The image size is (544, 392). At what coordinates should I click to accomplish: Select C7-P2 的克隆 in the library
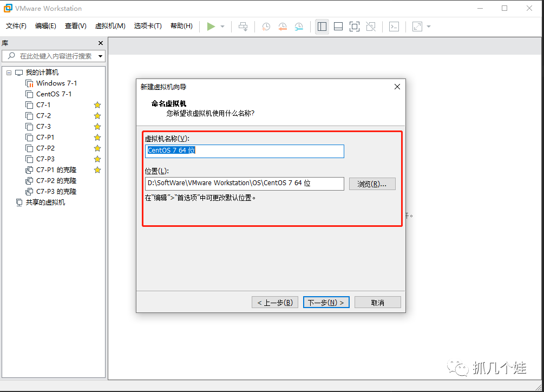pyautogui.click(x=56, y=181)
